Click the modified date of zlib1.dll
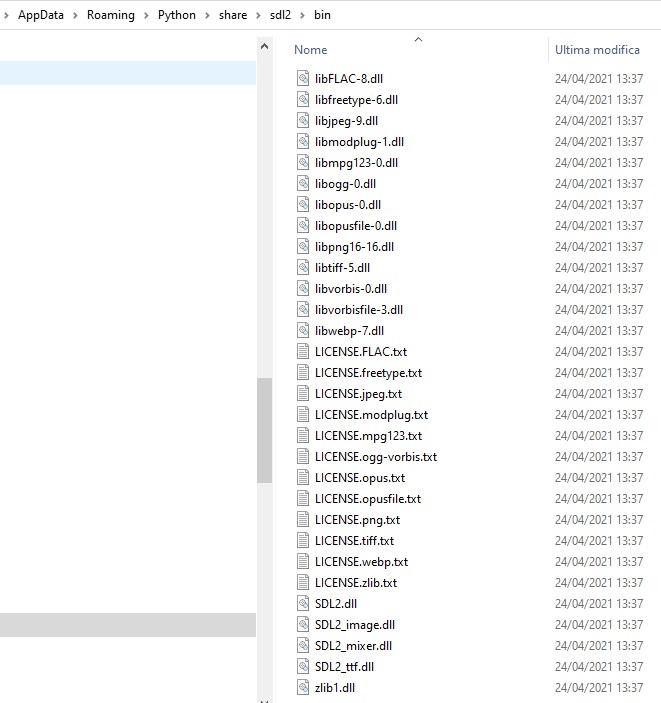Screen dimensions: 661x703 tap(599, 687)
